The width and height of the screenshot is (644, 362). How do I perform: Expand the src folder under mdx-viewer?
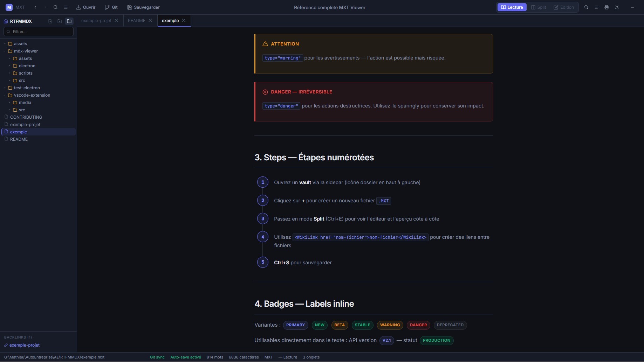tap(39, 81)
